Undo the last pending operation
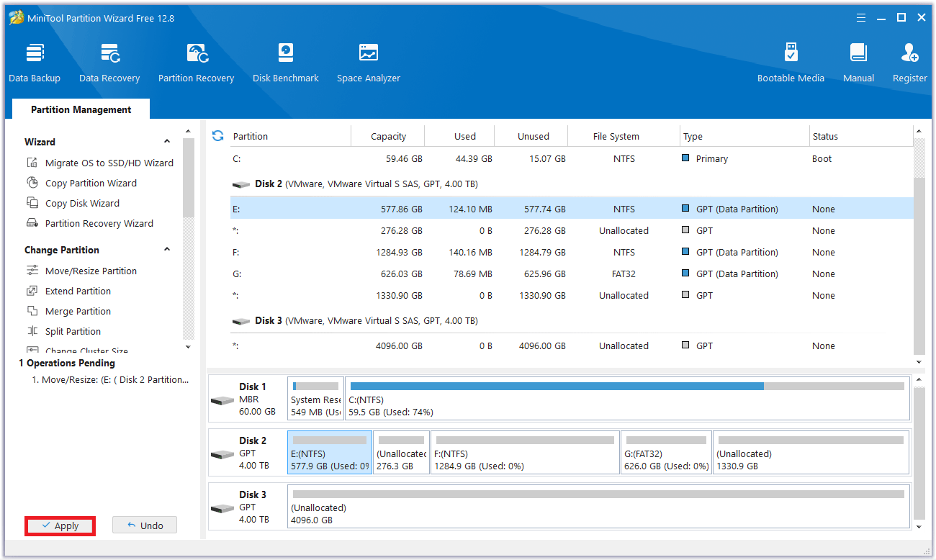The width and height of the screenshot is (936, 560). pyautogui.click(x=145, y=525)
